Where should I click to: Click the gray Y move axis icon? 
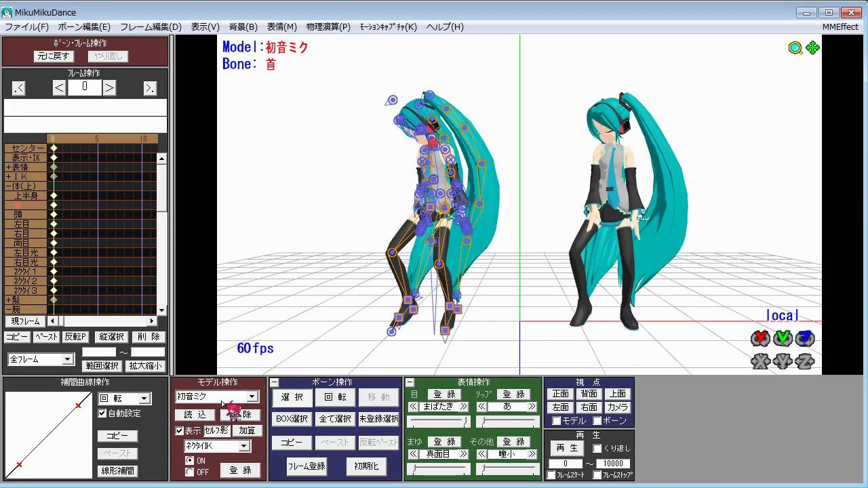pos(783,361)
